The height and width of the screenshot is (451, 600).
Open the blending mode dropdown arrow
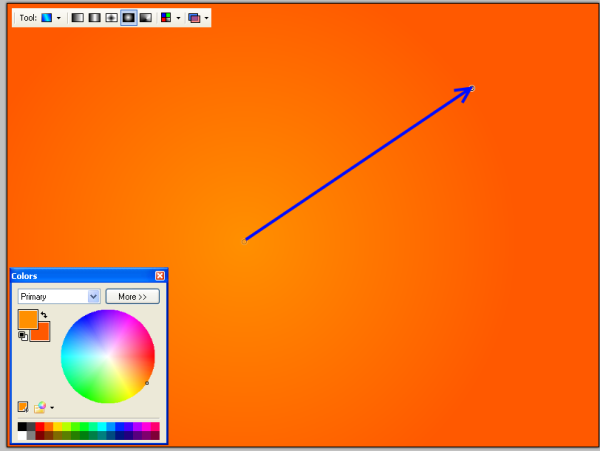tap(207, 18)
